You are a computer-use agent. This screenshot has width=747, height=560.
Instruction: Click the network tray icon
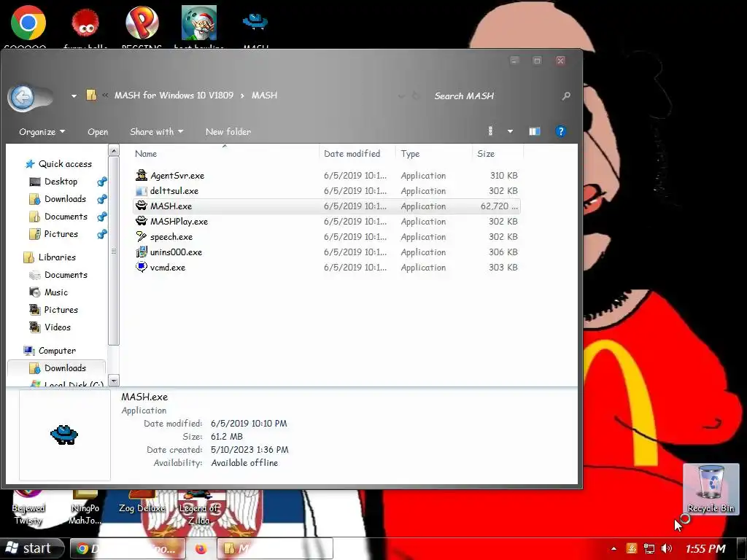click(649, 548)
